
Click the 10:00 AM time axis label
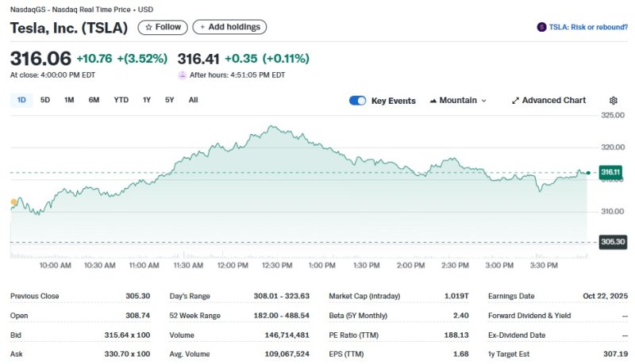[x=55, y=266]
